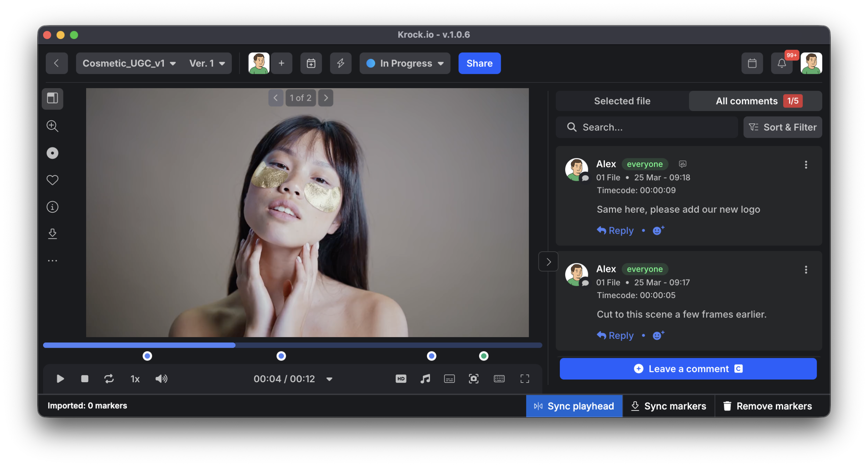Open the calendar add-deadline icon
This screenshot has width=868, height=467.
tap(311, 63)
